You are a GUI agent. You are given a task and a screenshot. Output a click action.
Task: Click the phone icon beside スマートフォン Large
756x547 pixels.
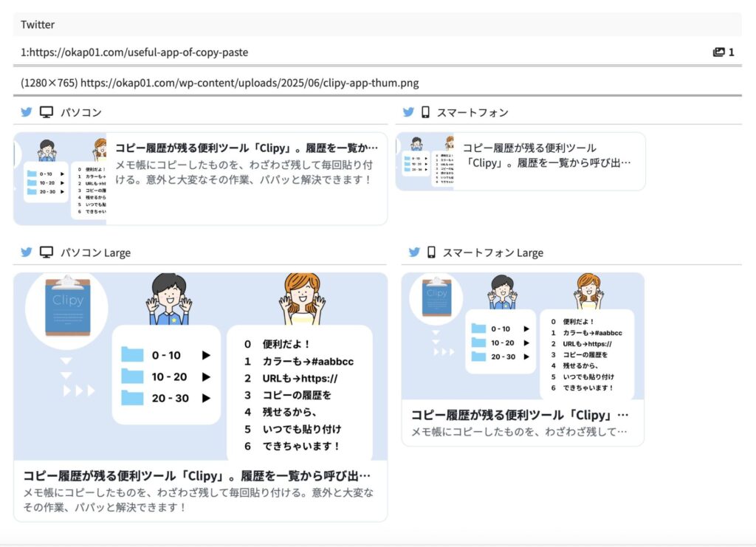[431, 252]
